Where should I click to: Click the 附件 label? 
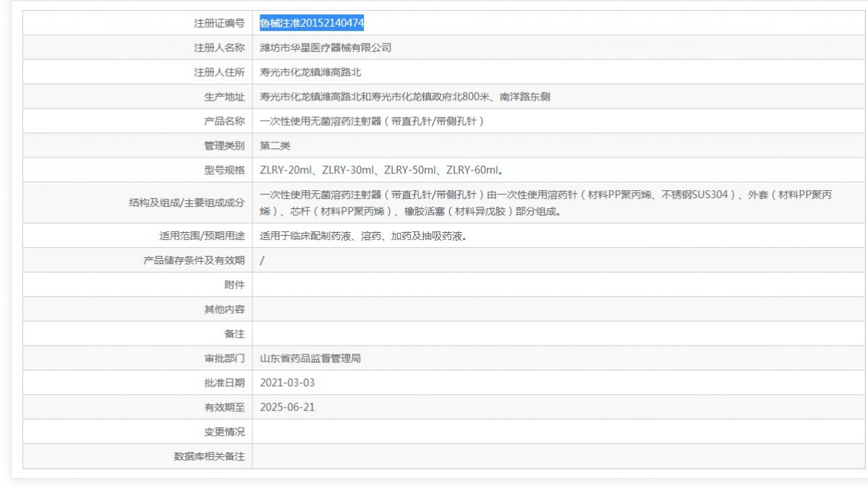[x=234, y=285]
